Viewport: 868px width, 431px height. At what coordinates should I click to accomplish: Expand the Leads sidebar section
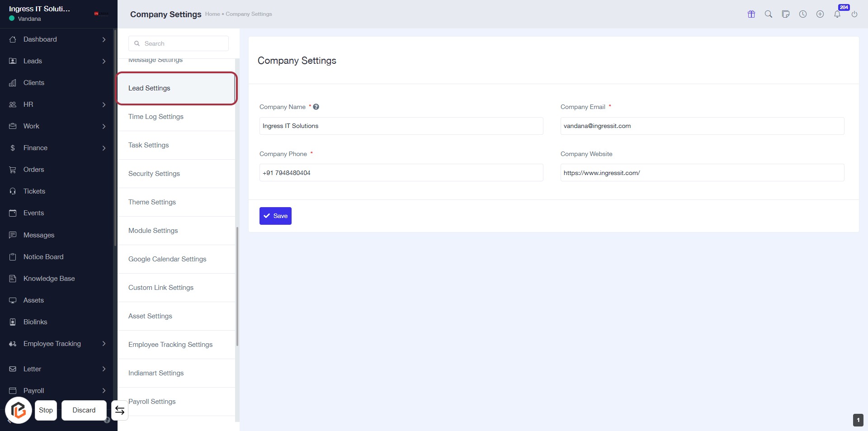click(x=104, y=61)
